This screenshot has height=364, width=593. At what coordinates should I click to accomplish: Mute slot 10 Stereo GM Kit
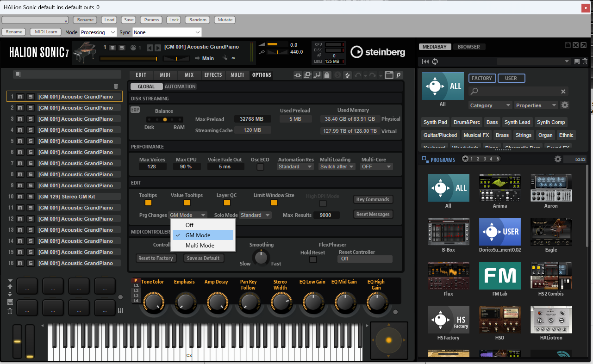pyautogui.click(x=20, y=197)
